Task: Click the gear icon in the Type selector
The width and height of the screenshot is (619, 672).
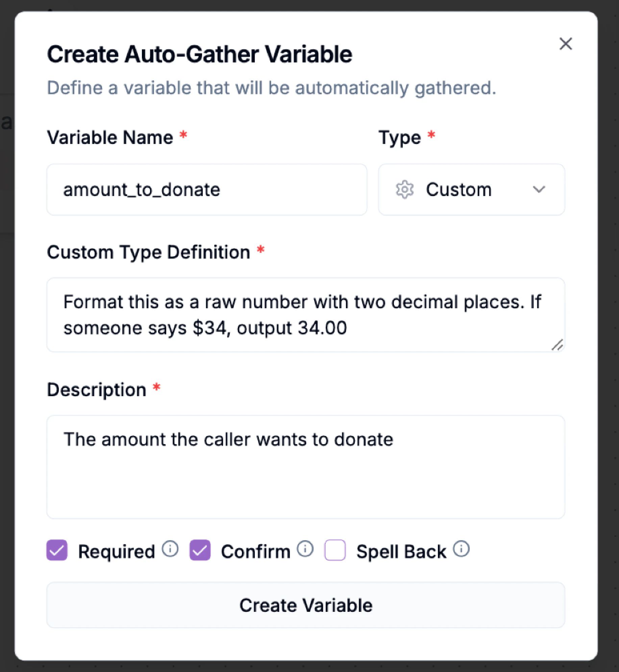Action: click(404, 190)
